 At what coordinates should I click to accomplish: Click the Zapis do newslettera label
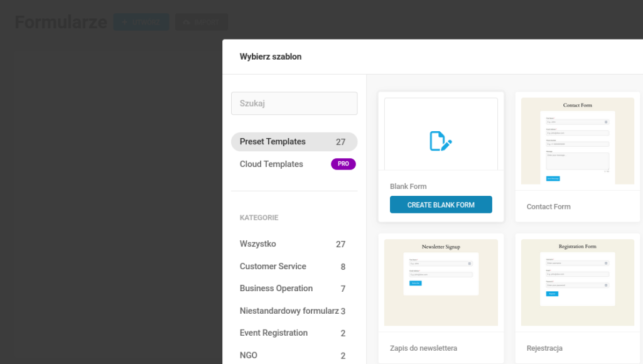pos(423,348)
